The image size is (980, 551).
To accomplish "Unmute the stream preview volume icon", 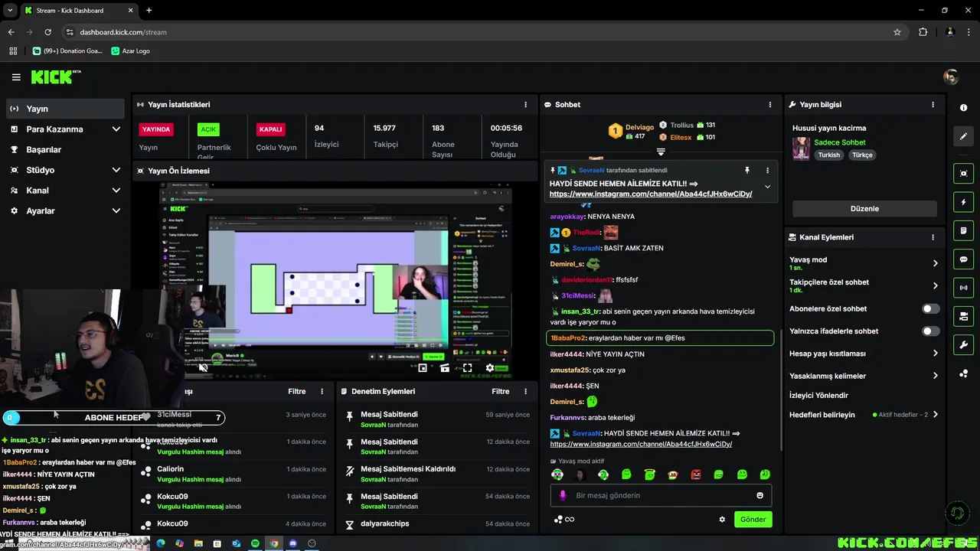I will (203, 368).
